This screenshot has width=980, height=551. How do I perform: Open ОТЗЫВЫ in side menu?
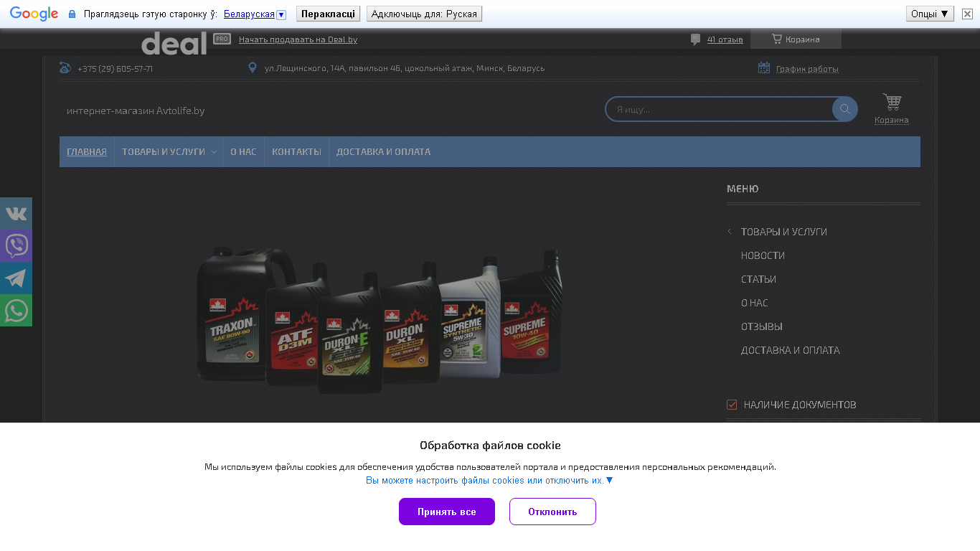762,326
